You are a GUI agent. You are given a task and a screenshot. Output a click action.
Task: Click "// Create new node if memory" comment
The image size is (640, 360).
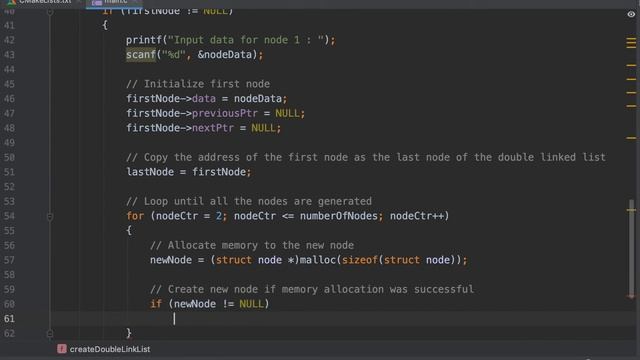tap(312, 290)
